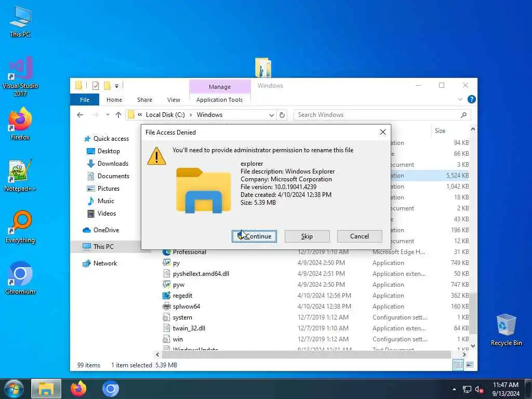Click Properties icon in quick access toolbar
The width and height of the screenshot is (532, 399).
click(96, 86)
